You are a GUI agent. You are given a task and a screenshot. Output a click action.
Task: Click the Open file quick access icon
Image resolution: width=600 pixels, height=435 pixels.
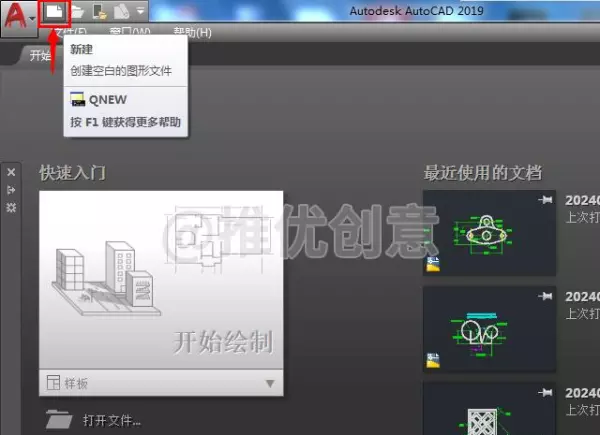pyautogui.click(x=77, y=12)
